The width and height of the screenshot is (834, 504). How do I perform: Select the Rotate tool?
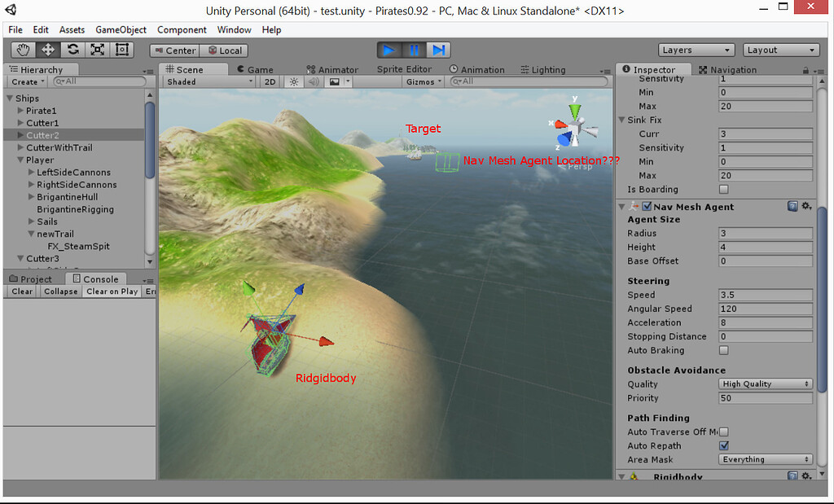(x=72, y=50)
